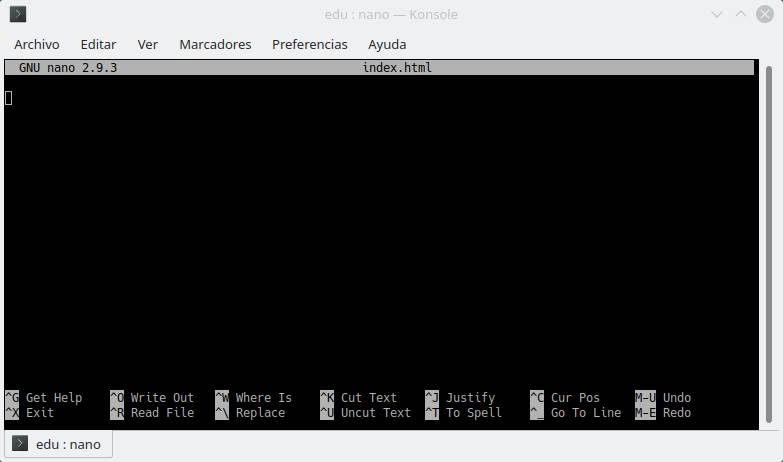
Task: Click the ^W Where Is shortcut
Action: [253, 398]
